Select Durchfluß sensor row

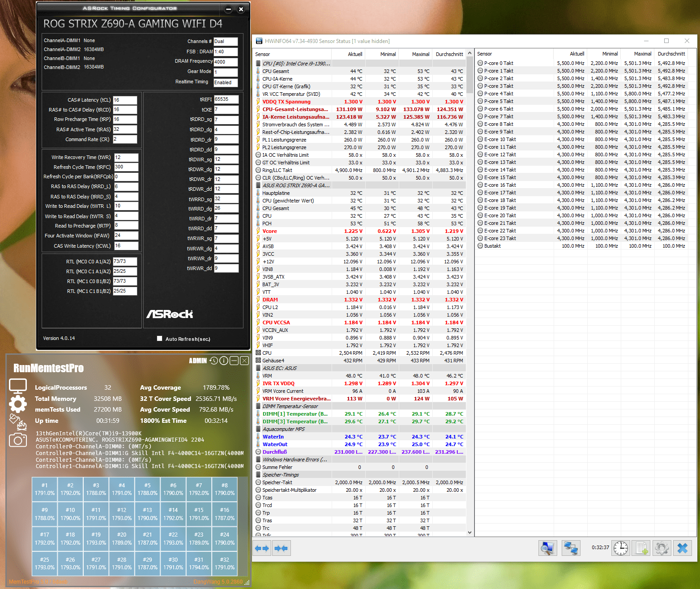point(360,452)
